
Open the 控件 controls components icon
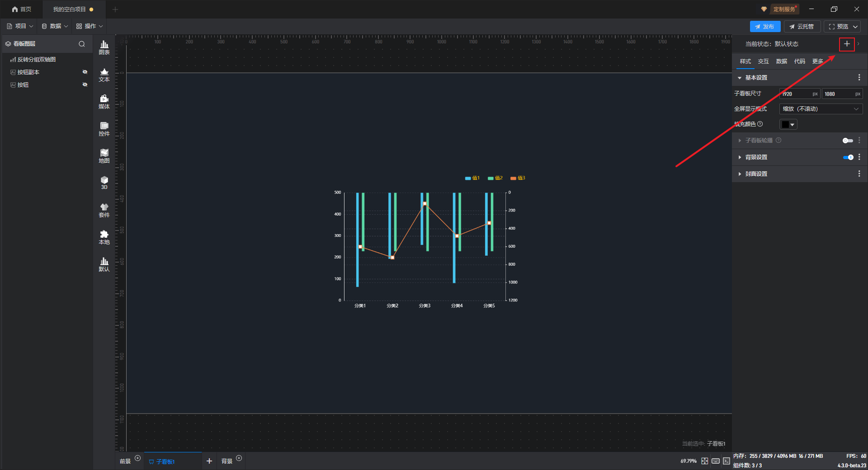pyautogui.click(x=104, y=128)
